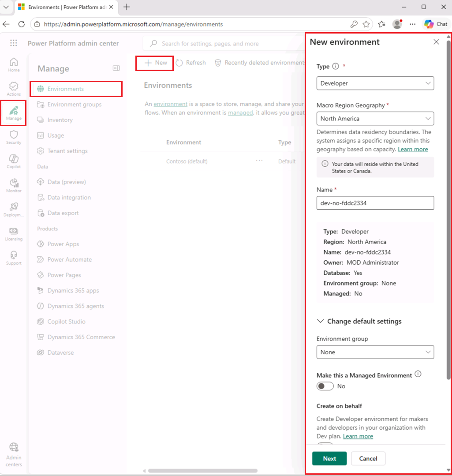This screenshot has height=476, width=452.
Task: Open Actions in the left rail
Action: tap(14, 89)
